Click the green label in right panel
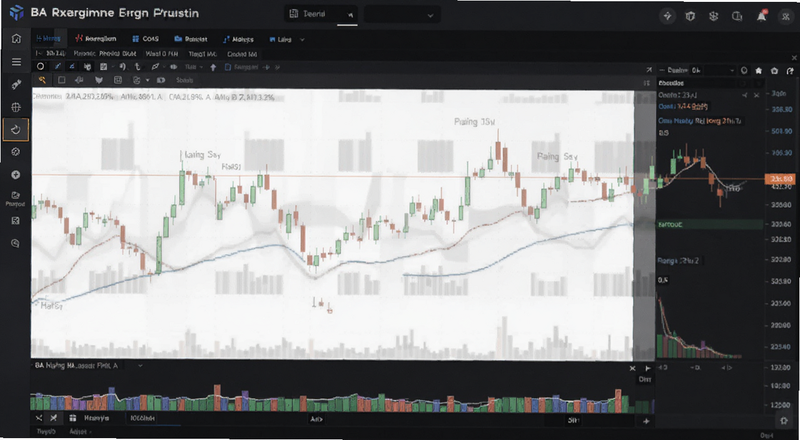 pos(710,225)
